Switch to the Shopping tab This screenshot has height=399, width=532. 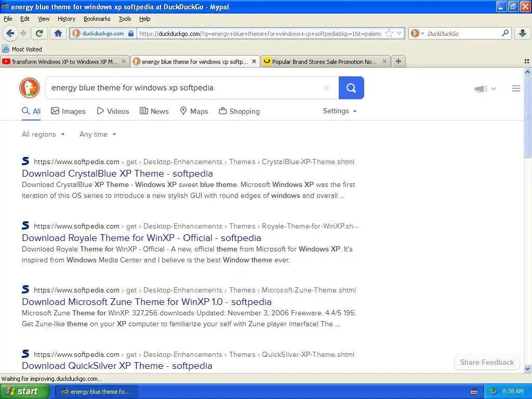[x=240, y=111]
